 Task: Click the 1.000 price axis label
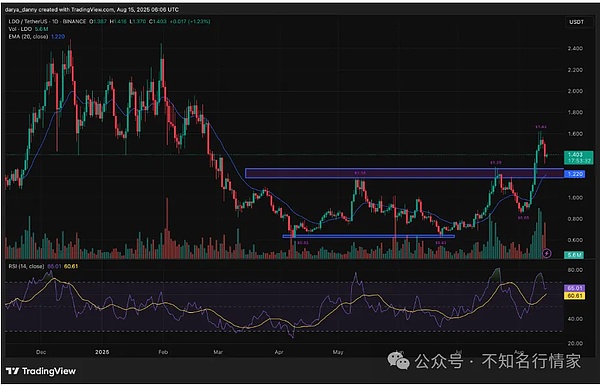coord(576,197)
